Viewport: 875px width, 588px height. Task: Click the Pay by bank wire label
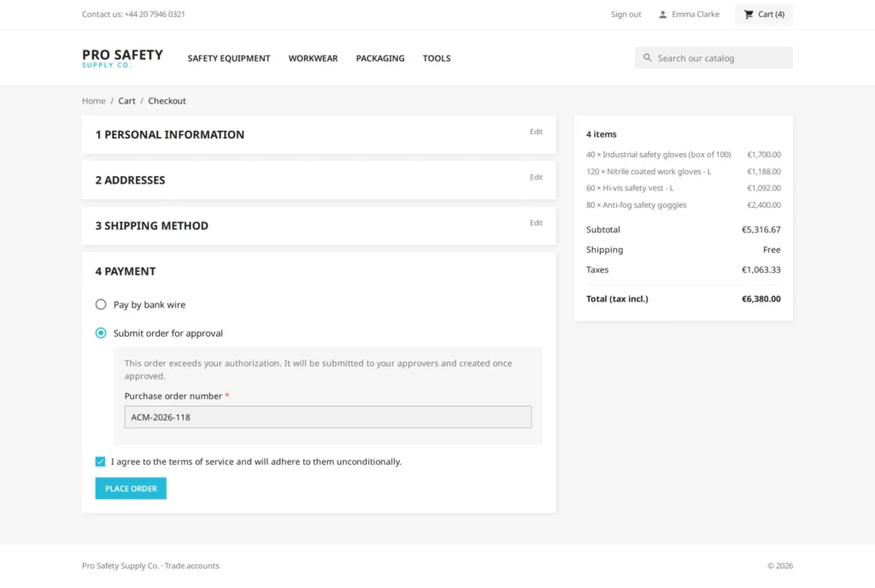(150, 304)
